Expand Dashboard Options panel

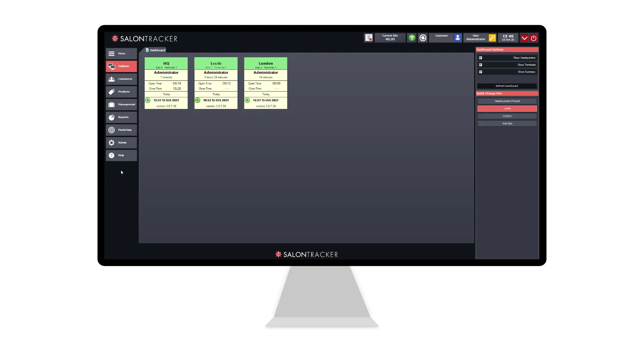pos(507,50)
